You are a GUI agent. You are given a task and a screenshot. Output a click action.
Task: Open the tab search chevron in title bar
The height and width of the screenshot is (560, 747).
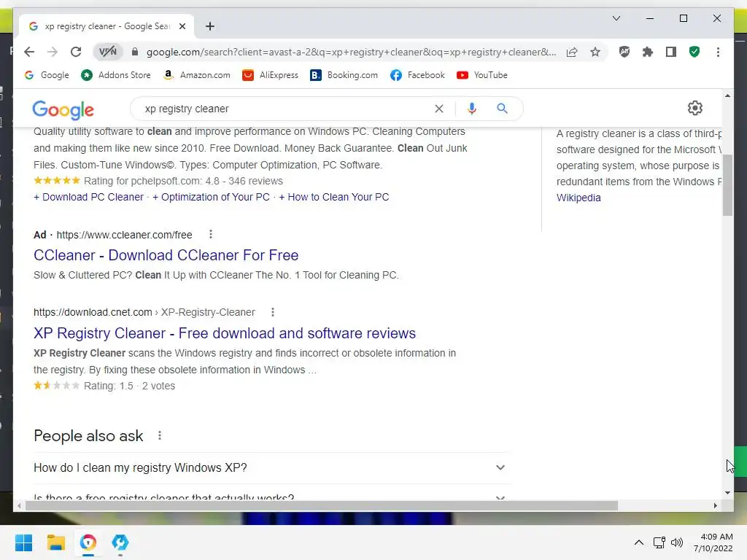(x=616, y=18)
